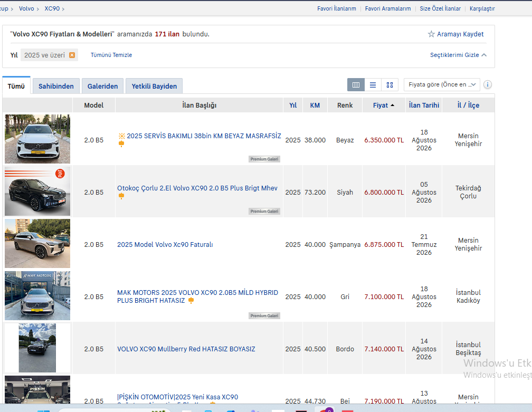Sort by Fiyat column header
The height and width of the screenshot is (412, 532).
pyautogui.click(x=384, y=105)
